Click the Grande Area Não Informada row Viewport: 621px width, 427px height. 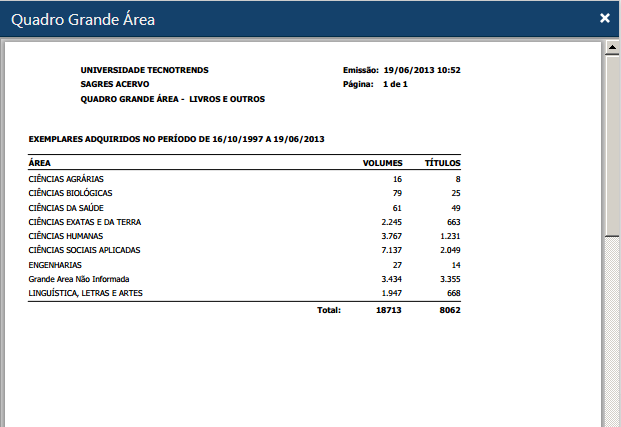tap(79, 278)
